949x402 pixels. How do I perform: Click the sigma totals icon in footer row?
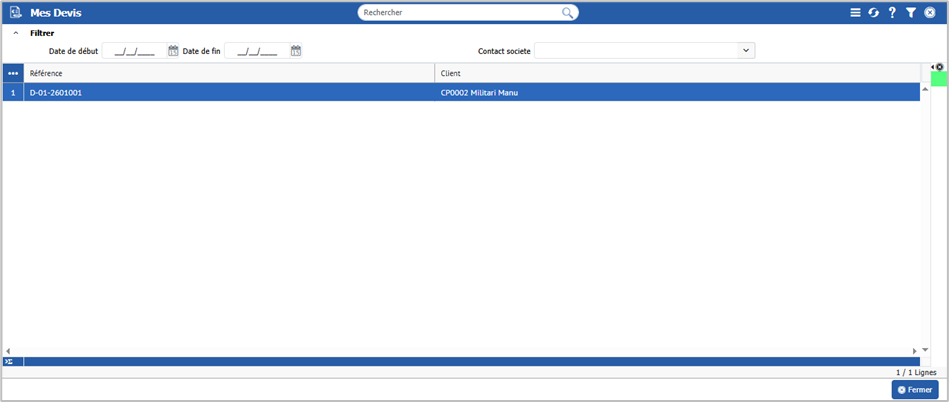[9, 361]
